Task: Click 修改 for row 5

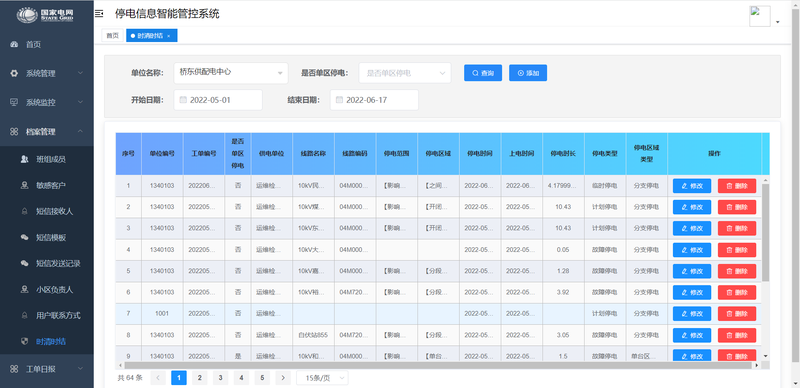Action: tap(692, 271)
